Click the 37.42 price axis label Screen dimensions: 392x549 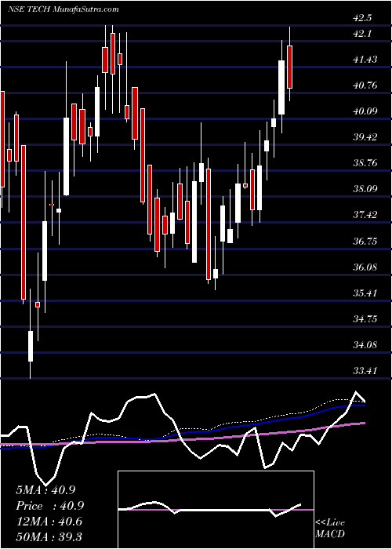pyautogui.click(x=365, y=215)
